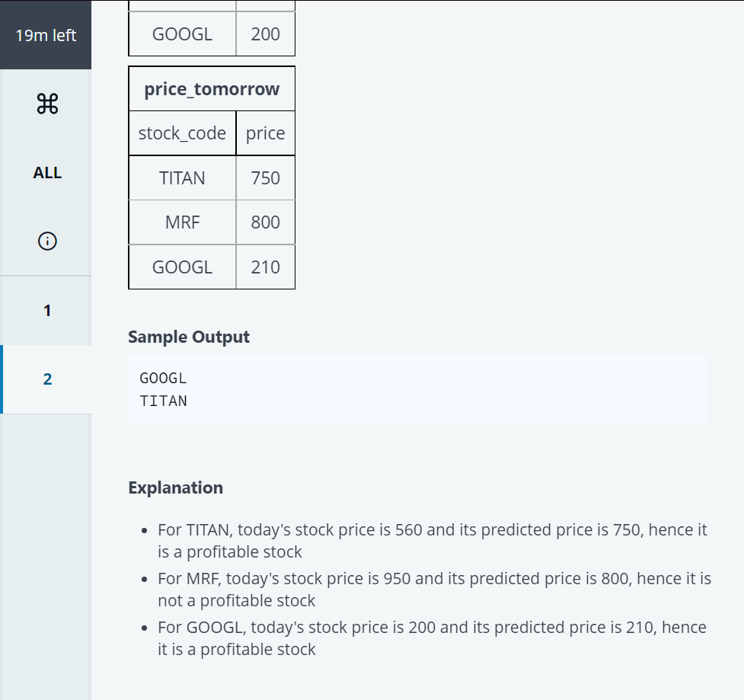The image size is (744, 700).
Task: Open the info circle icon
Action: (46, 241)
